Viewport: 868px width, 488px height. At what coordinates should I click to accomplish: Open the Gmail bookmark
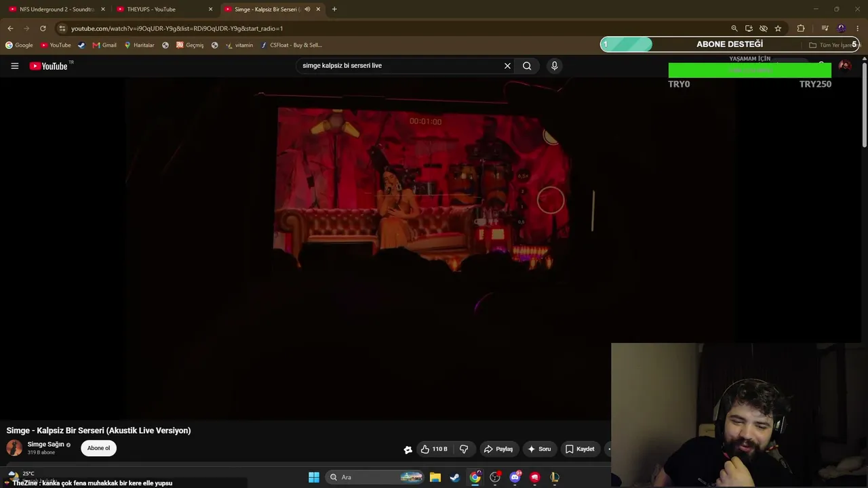[x=104, y=45]
